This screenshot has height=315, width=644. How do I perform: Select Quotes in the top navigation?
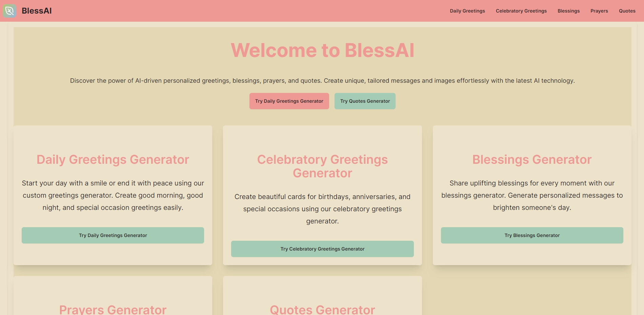click(x=627, y=11)
